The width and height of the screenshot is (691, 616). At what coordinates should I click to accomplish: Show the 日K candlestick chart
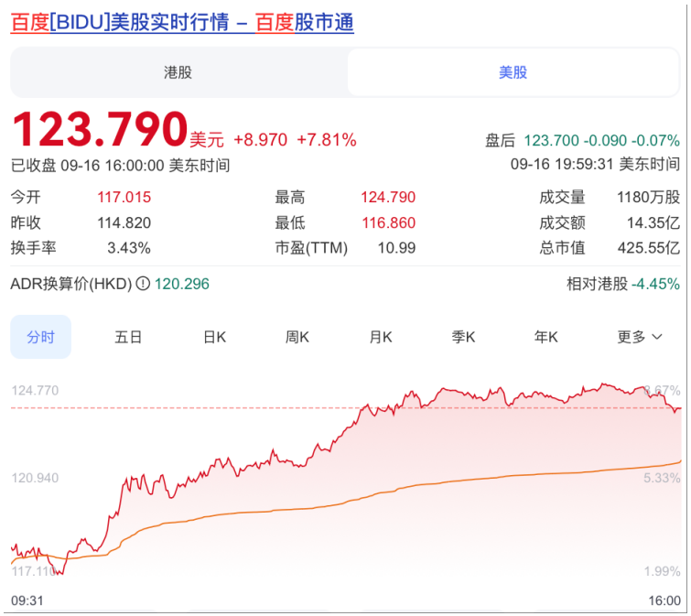click(214, 337)
